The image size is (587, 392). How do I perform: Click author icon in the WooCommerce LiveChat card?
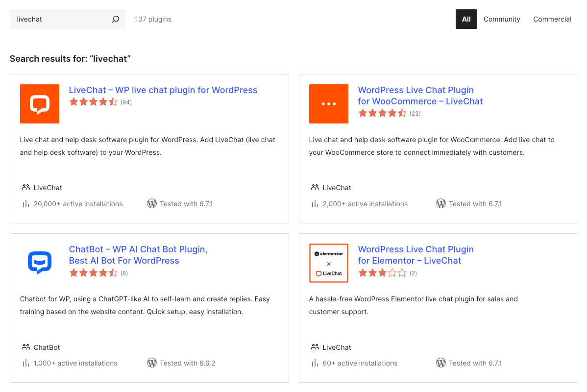(315, 187)
